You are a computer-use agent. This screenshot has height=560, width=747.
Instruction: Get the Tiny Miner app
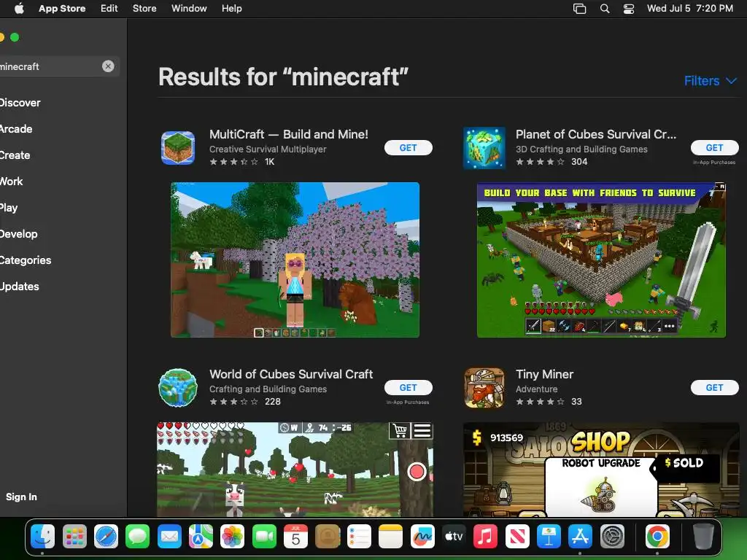click(714, 388)
